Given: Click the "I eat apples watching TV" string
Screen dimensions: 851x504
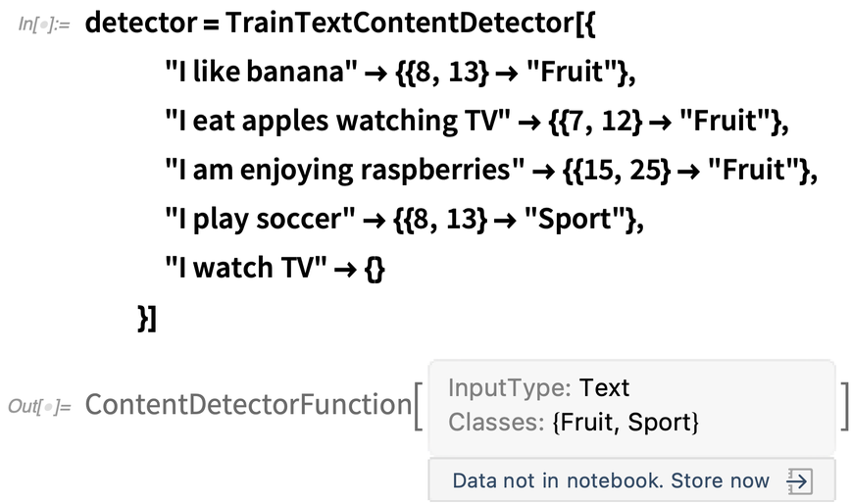Looking at the screenshot, I should [339, 121].
